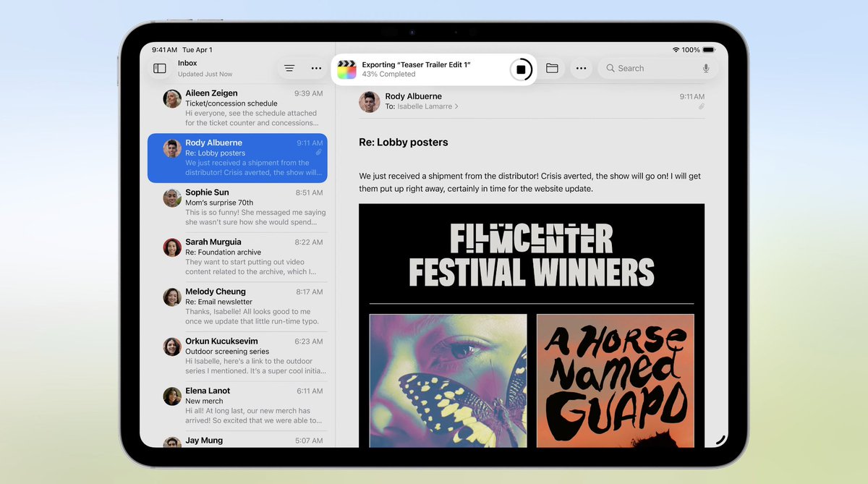Grab the window resize handle at screen corner

coord(720,438)
